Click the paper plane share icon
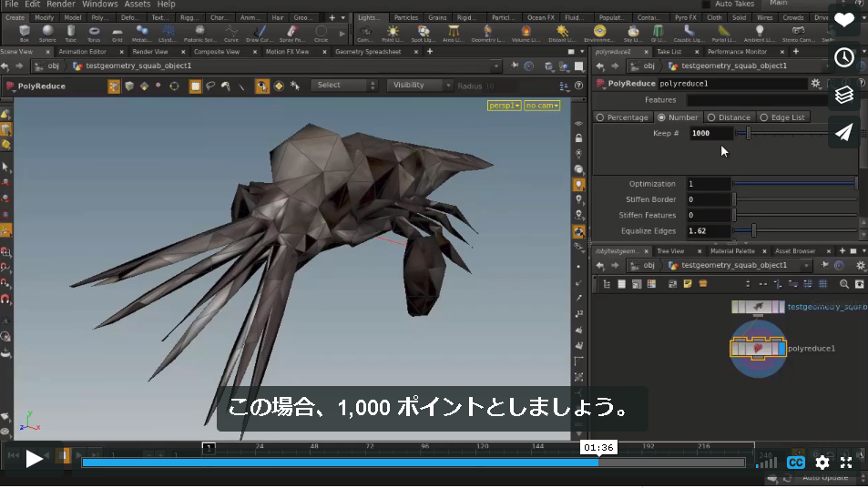Screen dimensions: 868x488 (843, 132)
